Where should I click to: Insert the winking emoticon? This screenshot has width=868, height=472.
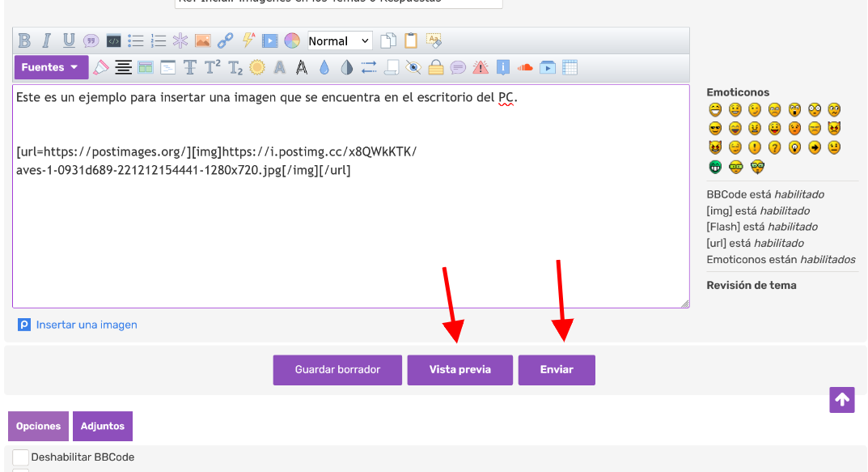coord(755,109)
